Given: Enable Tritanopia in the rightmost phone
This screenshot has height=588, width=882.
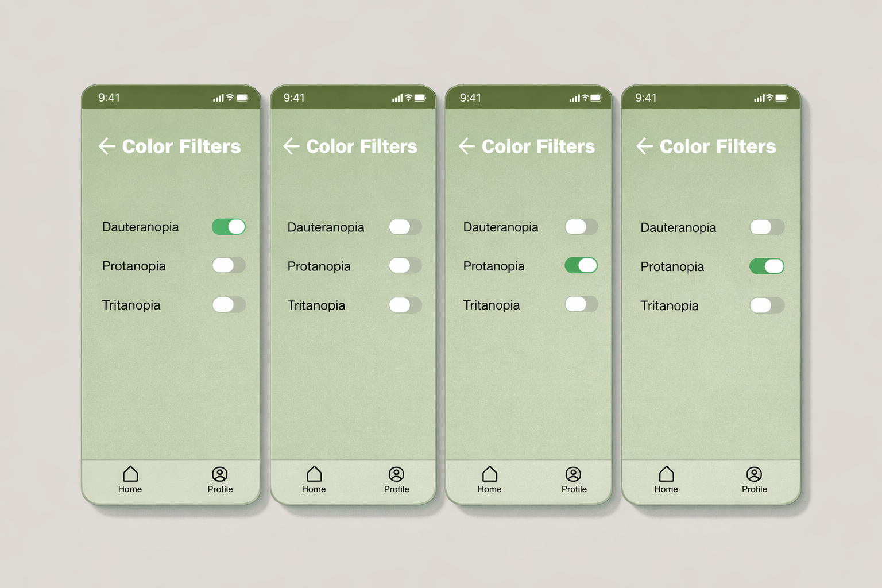Looking at the screenshot, I should coord(767,305).
